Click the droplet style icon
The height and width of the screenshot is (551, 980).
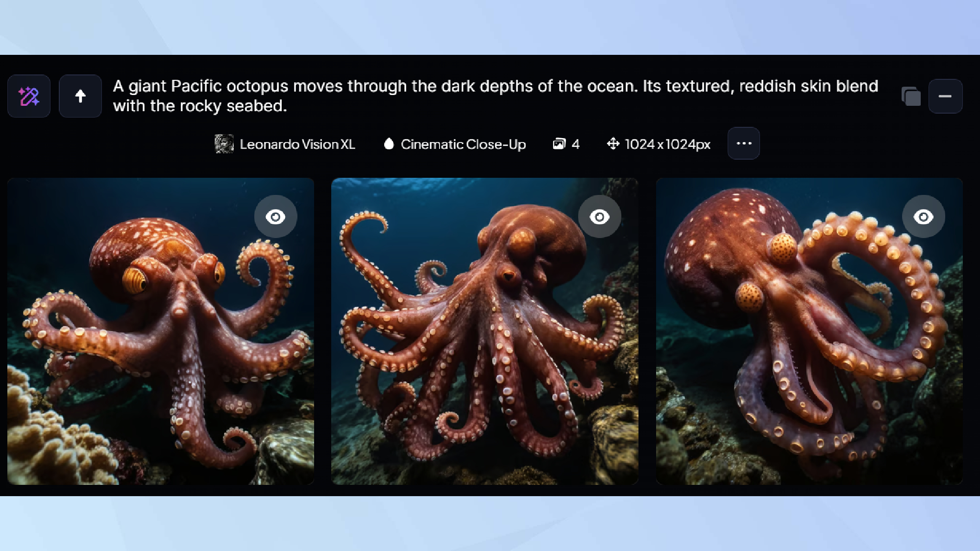[389, 144]
